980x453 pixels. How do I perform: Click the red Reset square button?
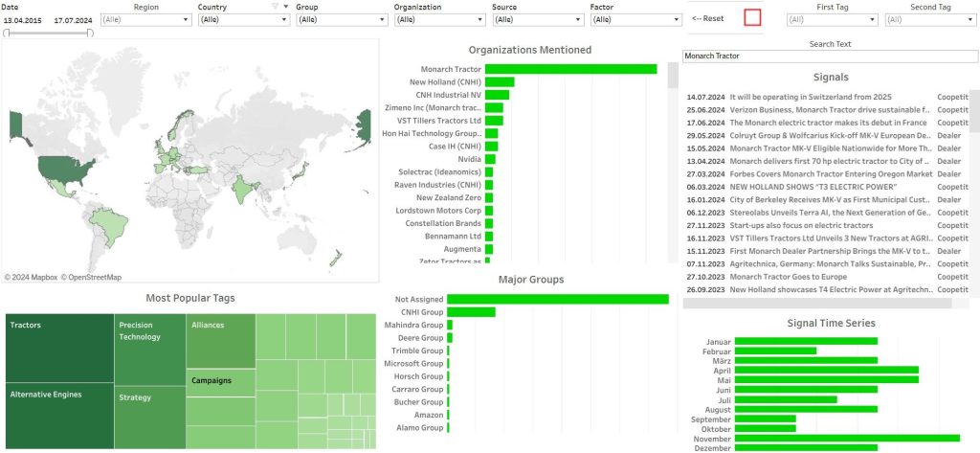(752, 17)
